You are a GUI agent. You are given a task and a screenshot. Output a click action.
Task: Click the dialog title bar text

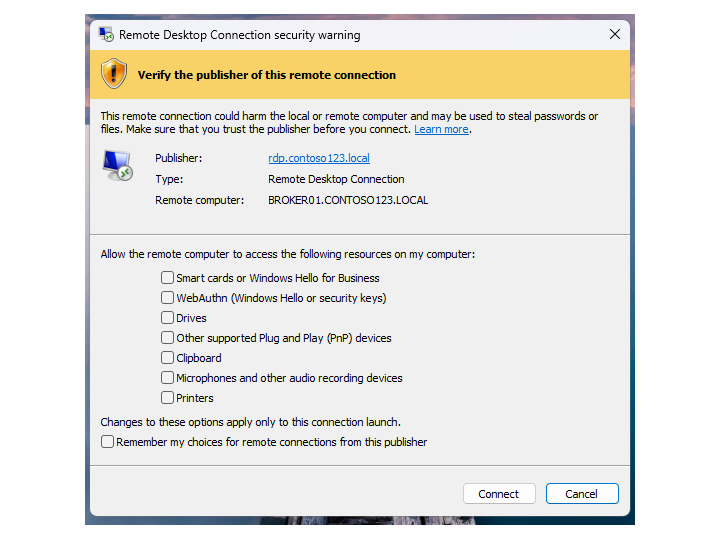point(240,35)
